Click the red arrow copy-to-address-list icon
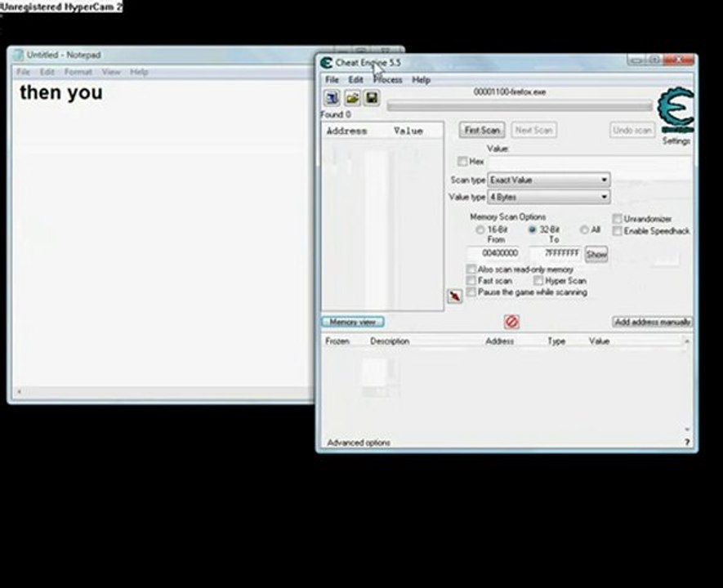This screenshot has width=723, height=588. (x=455, y=296)
